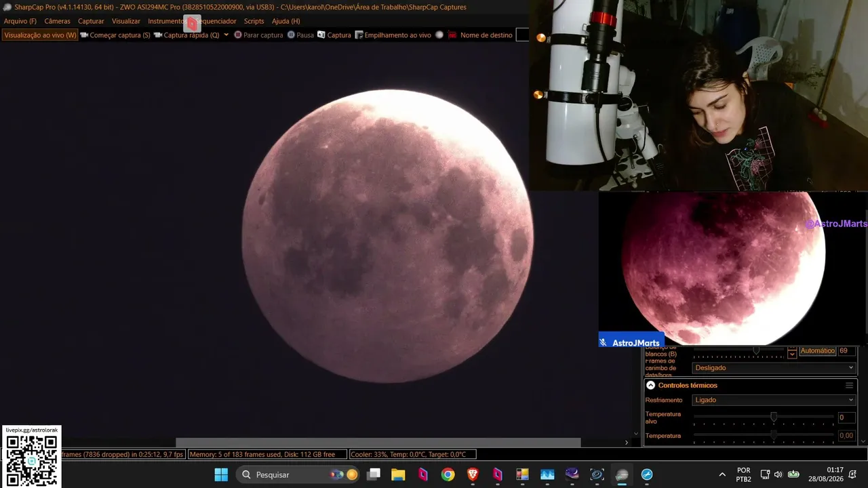Click the muted microphone icon beside AstroJMarts
Viewport: 868px width, 488px height.
pyautogui.click(x=603, y=343)
